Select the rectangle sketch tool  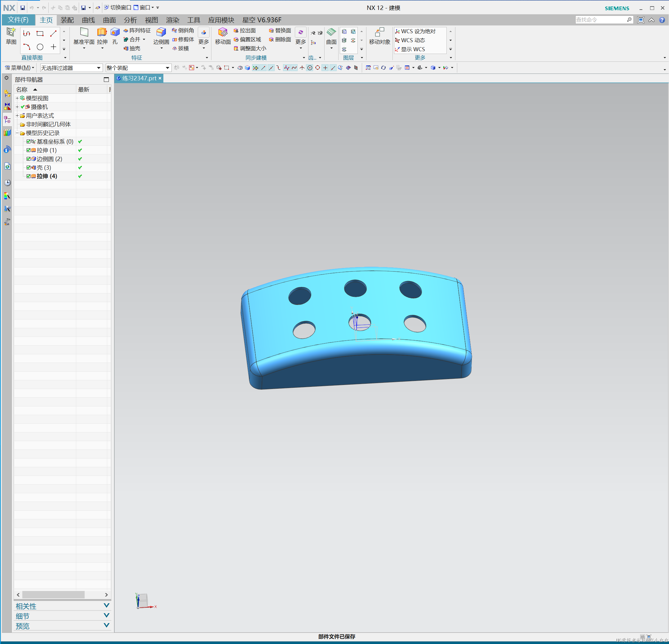(x=40, y=34)
